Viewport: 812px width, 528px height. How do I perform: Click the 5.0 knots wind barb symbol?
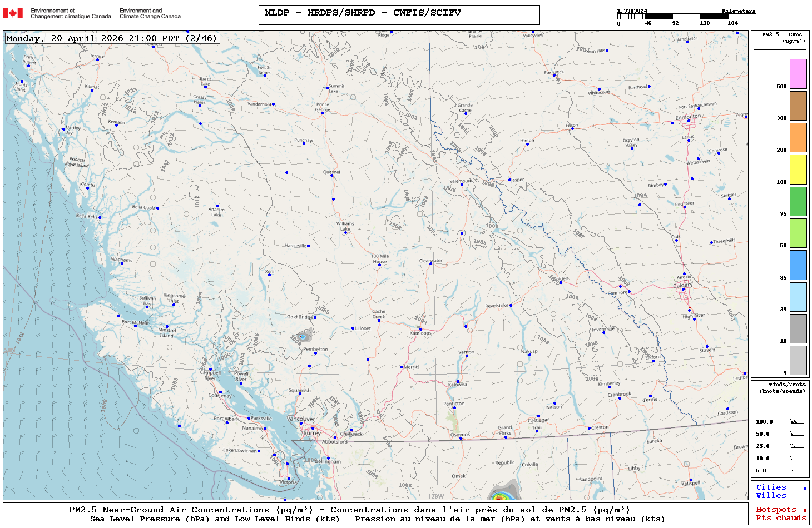pyautogui.click(x=797, y=471)
